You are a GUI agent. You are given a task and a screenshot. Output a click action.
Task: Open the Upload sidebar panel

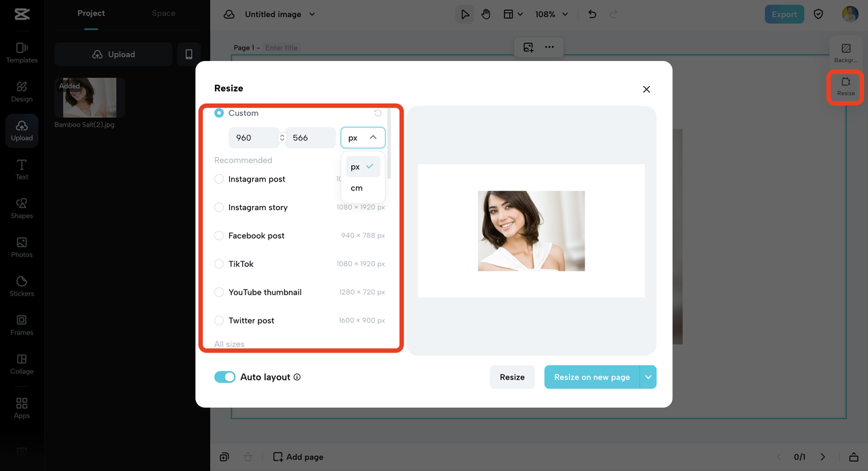pos(22,131)
